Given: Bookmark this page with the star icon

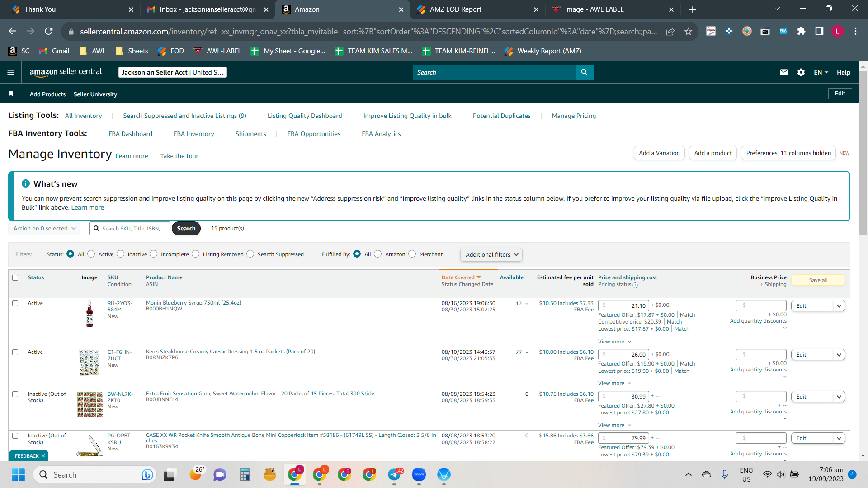Looking at the screenshot, I should (x=688, y=31).
